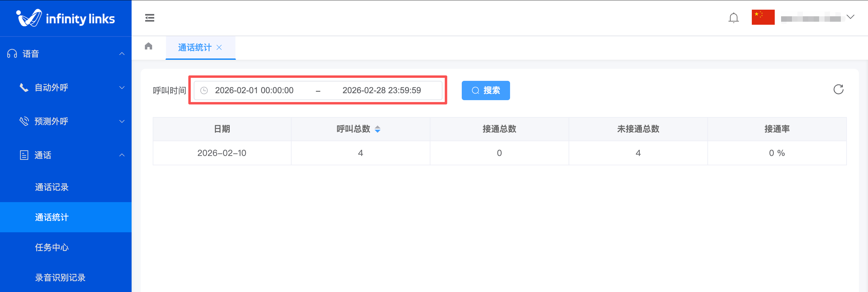Collapse the sidebar with hamburger icon

(x=150, y=18)
